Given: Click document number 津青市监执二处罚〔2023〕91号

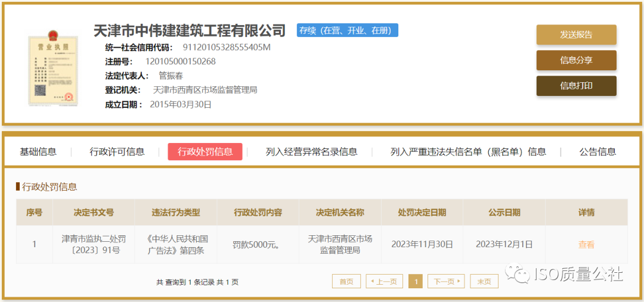Looking at the screenshot, I should point(94,245).
